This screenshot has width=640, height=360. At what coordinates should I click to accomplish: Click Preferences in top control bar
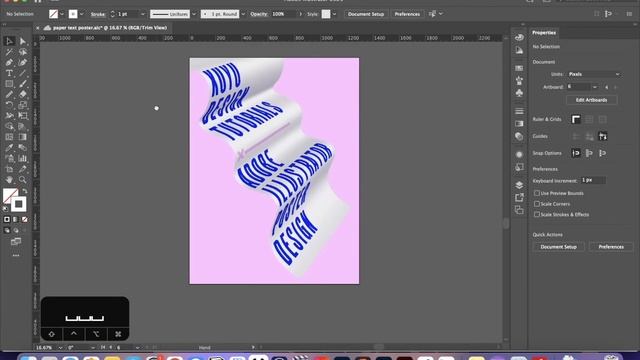tap(407, 14)
